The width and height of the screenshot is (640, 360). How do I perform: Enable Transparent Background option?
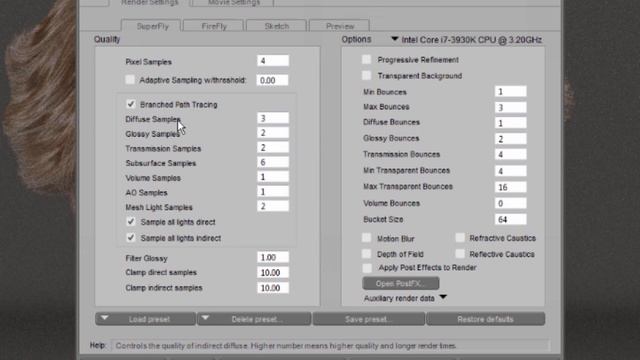[367, 76]
